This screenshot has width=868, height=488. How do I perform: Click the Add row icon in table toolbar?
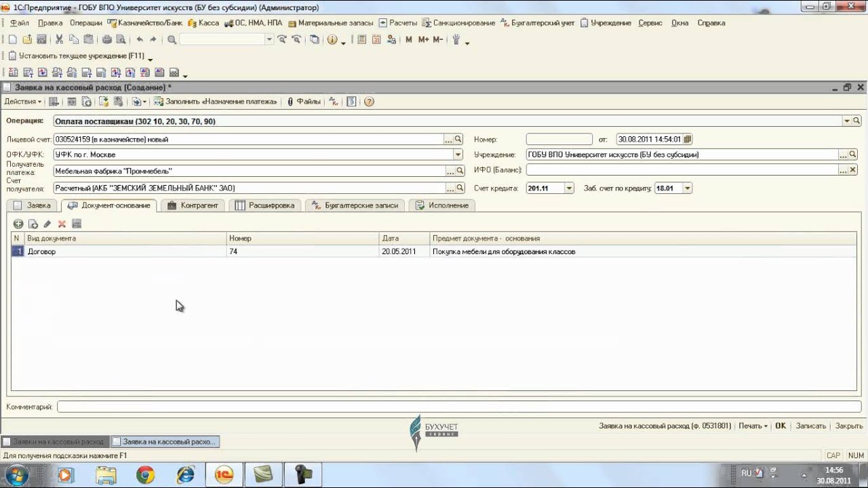[x=18, y=224]
